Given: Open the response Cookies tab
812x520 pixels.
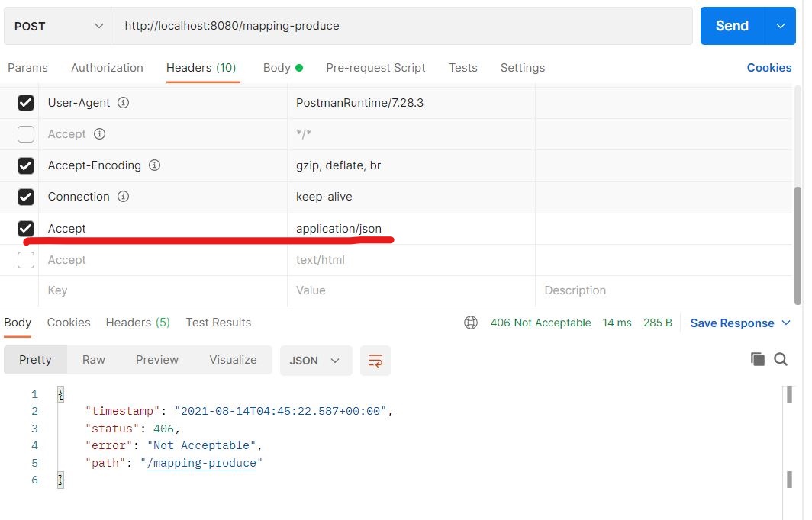Looking at the screenshot, I should (69, 323).
